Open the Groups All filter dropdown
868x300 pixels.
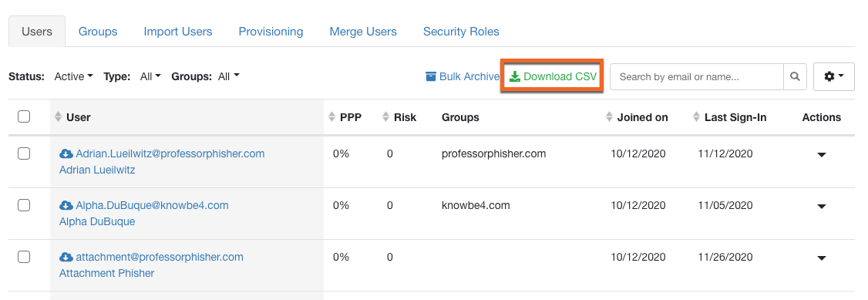[x=229, y=76]
